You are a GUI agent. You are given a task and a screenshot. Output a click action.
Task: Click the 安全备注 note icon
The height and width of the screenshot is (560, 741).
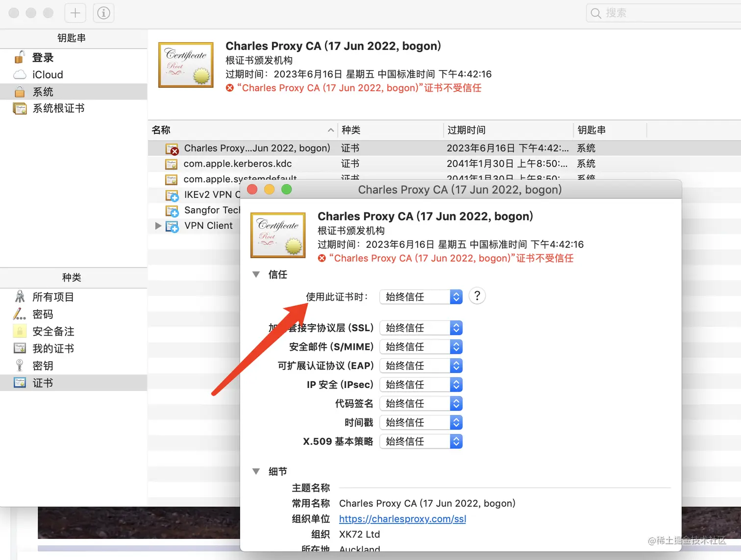(20, 331)
